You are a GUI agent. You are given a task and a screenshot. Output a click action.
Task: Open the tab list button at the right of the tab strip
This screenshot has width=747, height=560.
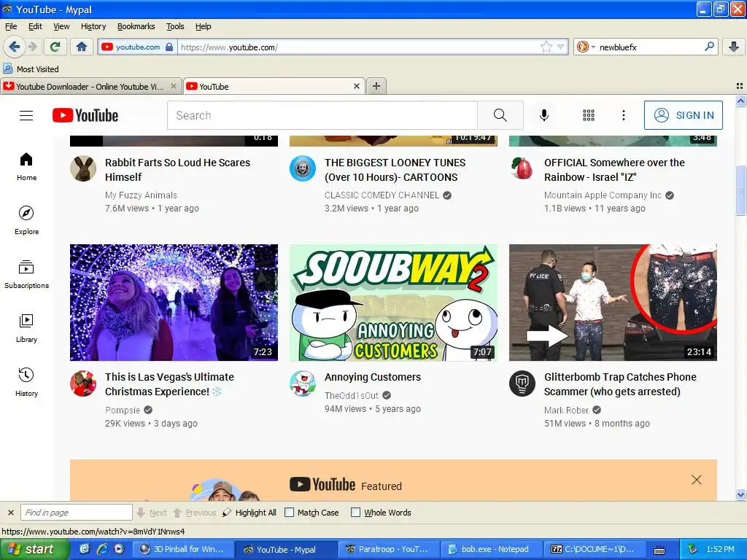740,86
